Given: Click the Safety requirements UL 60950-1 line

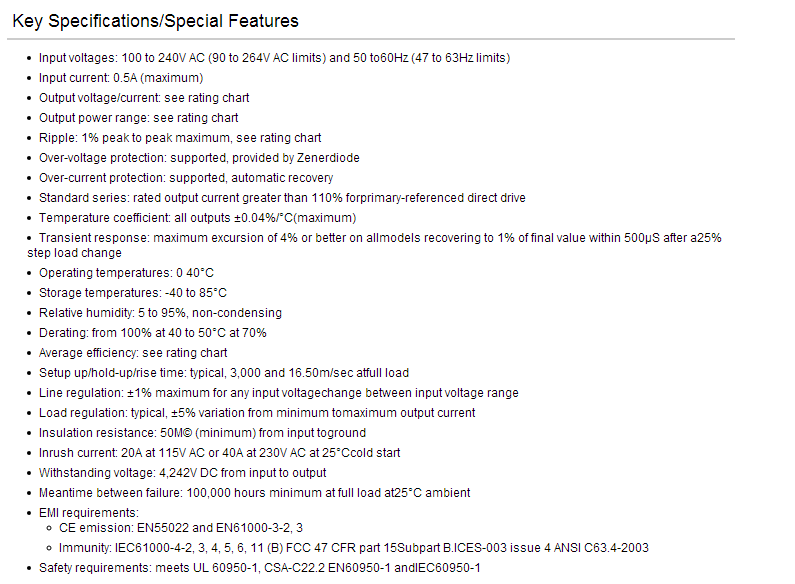Looking at the screenshot, I should pos(260,568).
